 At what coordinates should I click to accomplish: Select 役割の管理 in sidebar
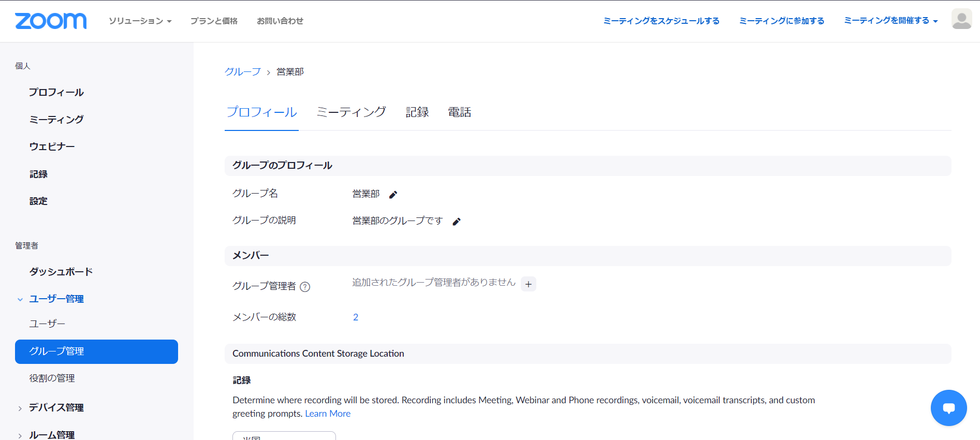click(52, 378)
